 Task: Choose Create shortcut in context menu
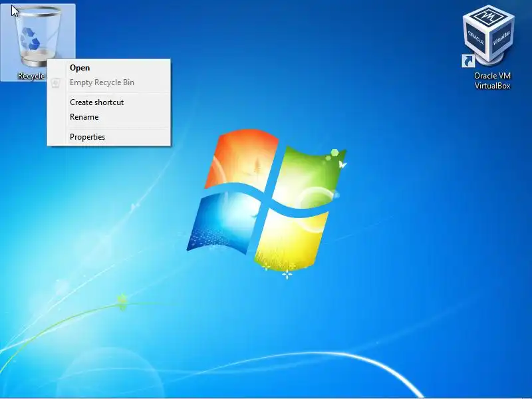coord(108,102)
